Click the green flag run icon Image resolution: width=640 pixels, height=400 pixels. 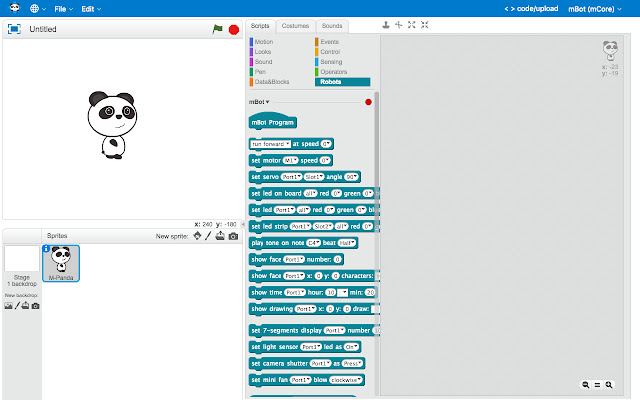(x=217, y=29)
